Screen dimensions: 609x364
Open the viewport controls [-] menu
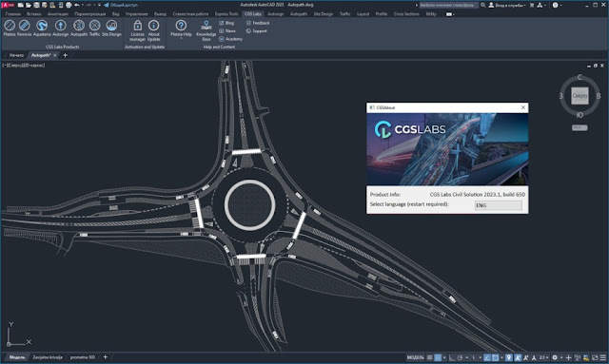click(5, 66)
